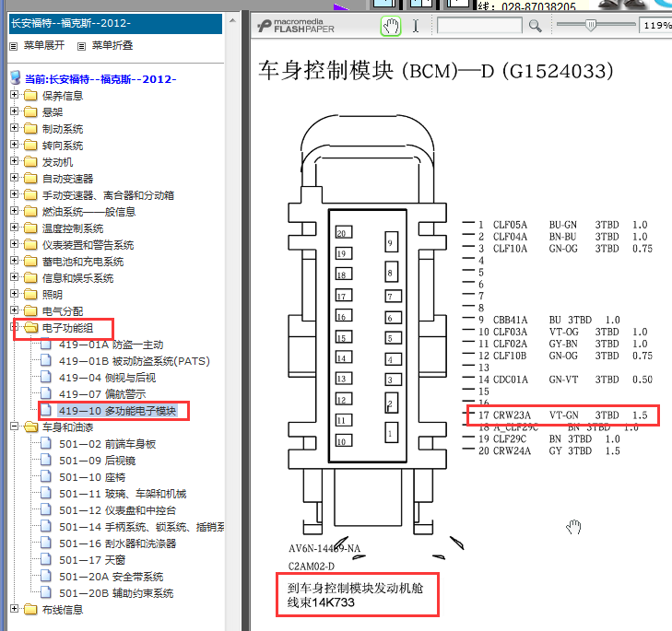The height and width of the screenshot is (631, 672).
Task: Open 501—10 座椅 document
Action: [x=92, y=478]
